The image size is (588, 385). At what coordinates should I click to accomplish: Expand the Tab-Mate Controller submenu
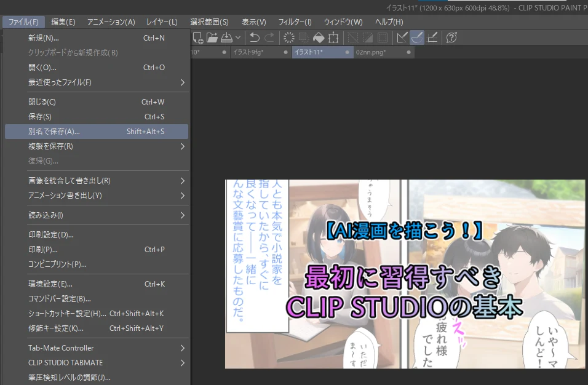[97, 348]
